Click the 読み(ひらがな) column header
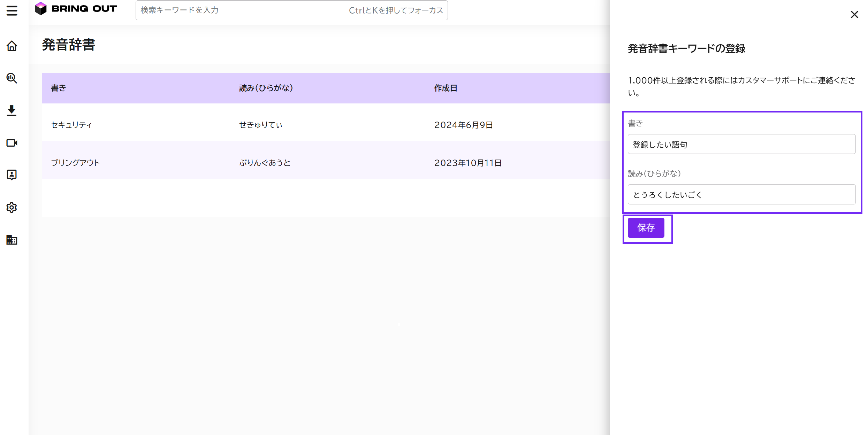868x435 pixels. click(x=266, y=88)
